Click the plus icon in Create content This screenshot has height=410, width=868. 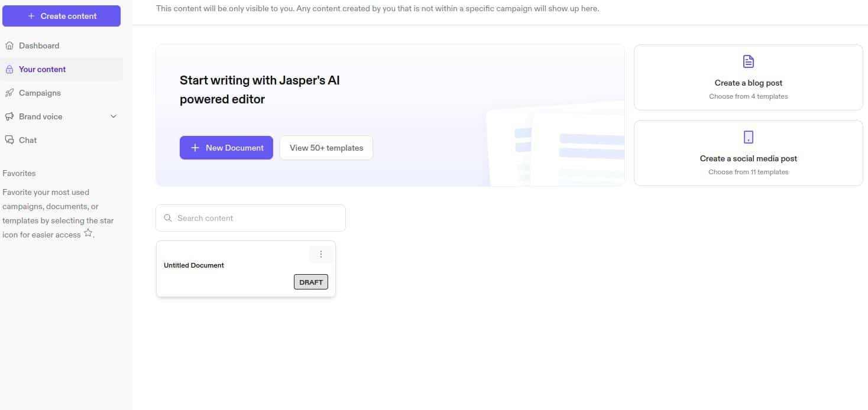pyautogui.click(x=31, y=16)
